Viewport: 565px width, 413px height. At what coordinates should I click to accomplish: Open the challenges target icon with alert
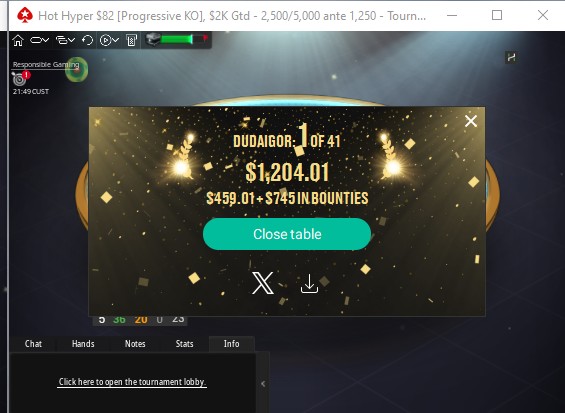20,78
